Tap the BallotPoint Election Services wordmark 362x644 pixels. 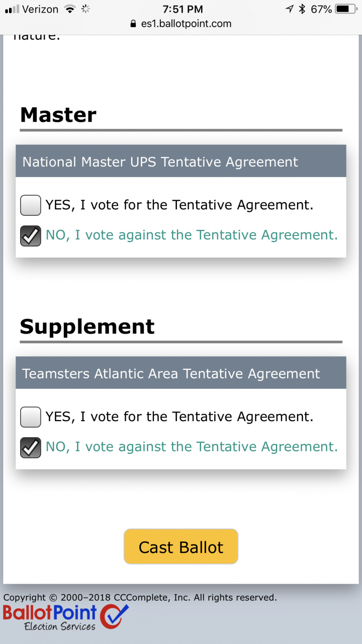point(50,617)
